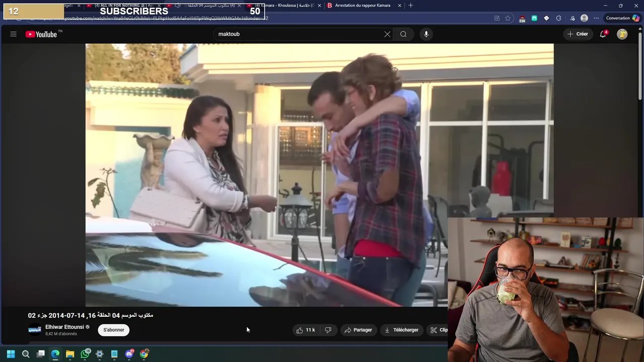Open the gear app on taskbar
This screenshot has width=644, height=362.
coord(100,354)
